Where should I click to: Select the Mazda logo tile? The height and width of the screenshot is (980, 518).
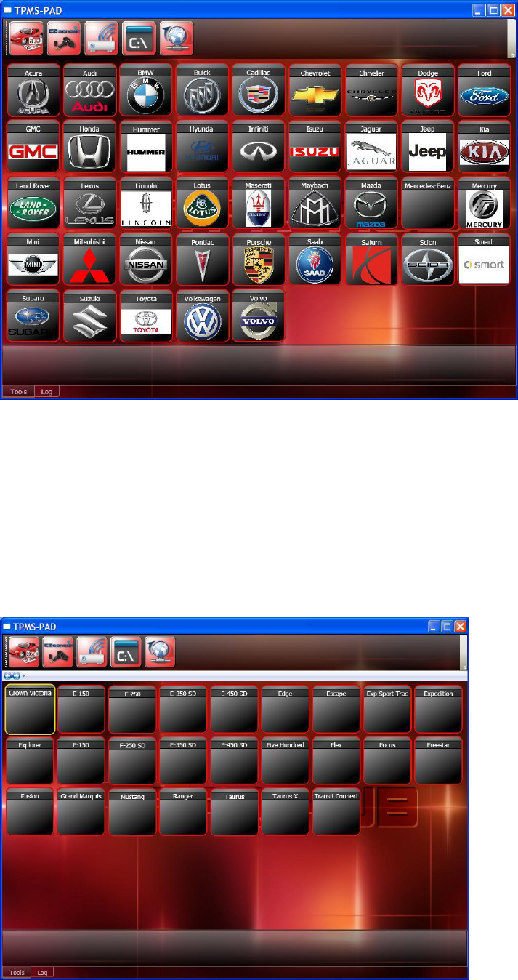point(371,204)
